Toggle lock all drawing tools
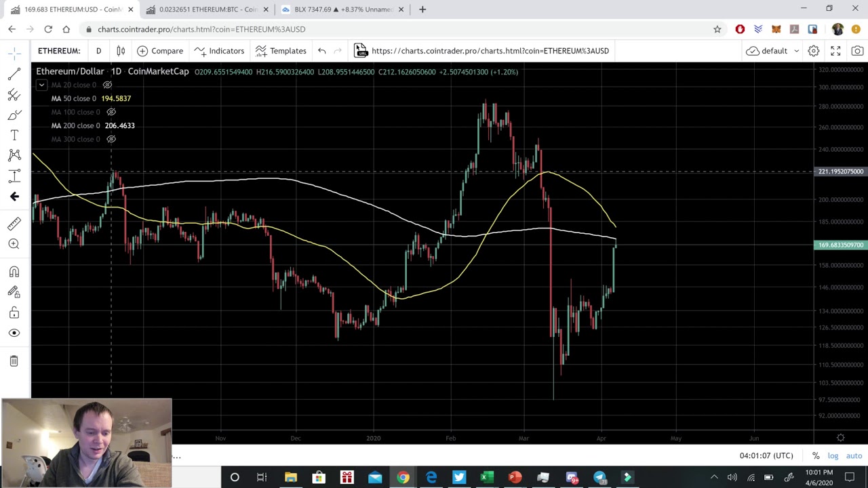 (x=14, y=312)
